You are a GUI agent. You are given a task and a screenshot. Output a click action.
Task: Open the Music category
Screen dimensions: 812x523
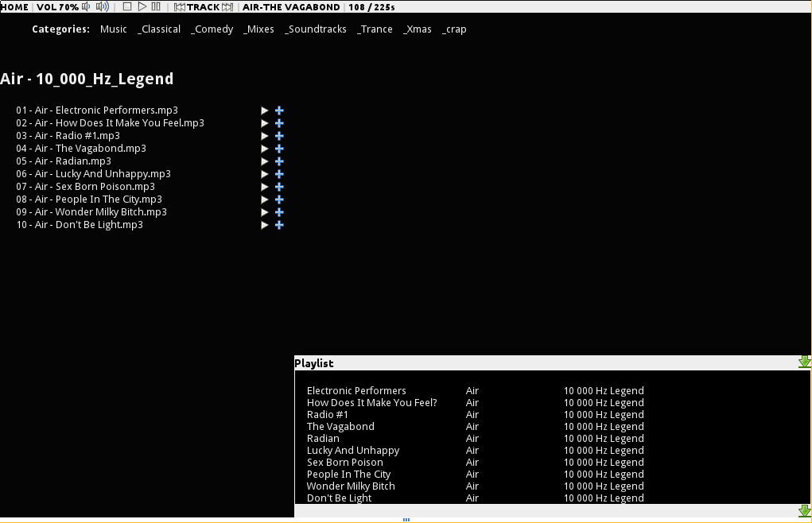point(114,29)
